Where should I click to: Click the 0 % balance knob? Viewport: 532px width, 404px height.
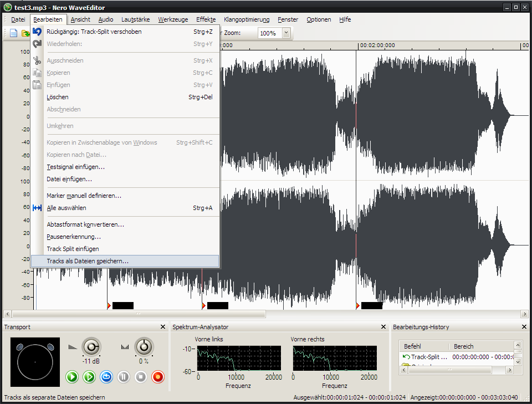click(144, 347)
